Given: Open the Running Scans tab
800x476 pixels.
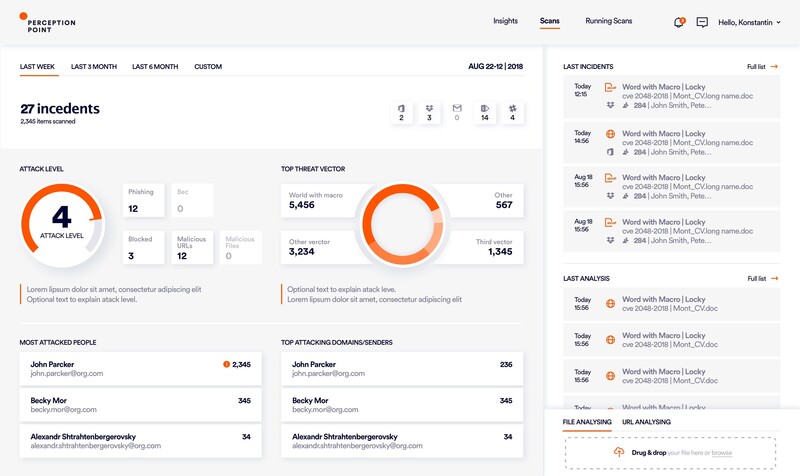Looking at the screenshot, I should click(x=608, y=21).
